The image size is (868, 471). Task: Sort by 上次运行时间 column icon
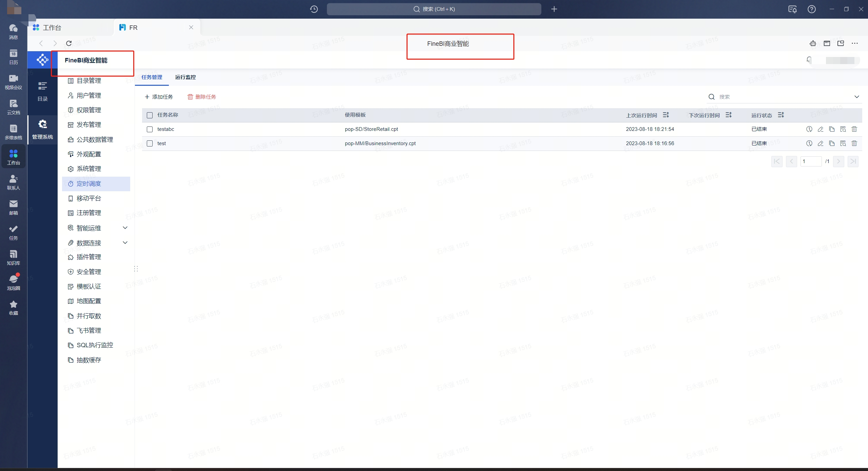coord(666,115)
